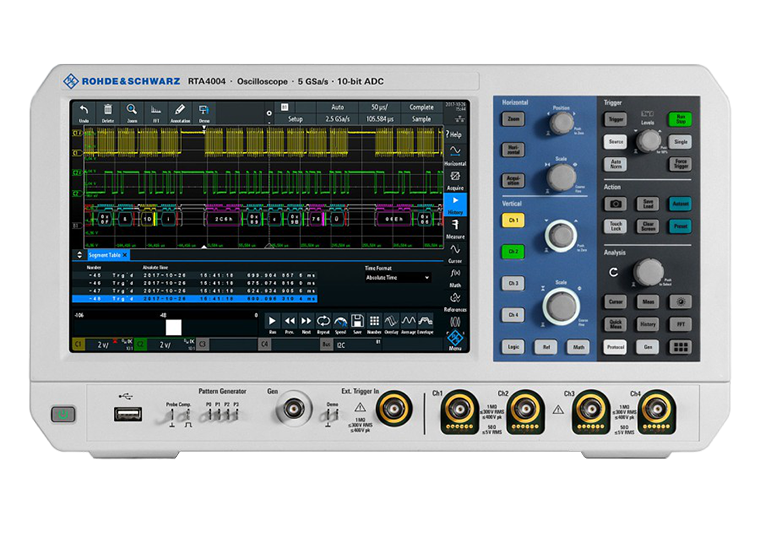Push the Single trigger hardware key
The image size is (760, 550).
coord(680,142)
